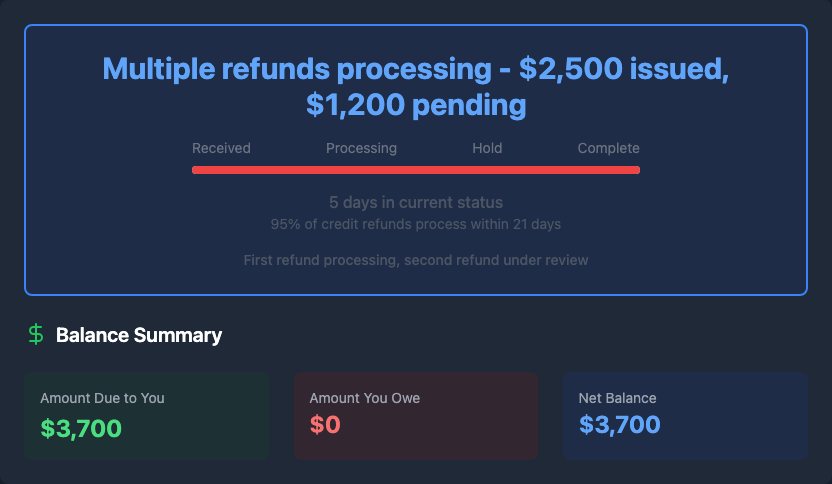
Task: Click the red refund progress bar
Action: point(416,170)
